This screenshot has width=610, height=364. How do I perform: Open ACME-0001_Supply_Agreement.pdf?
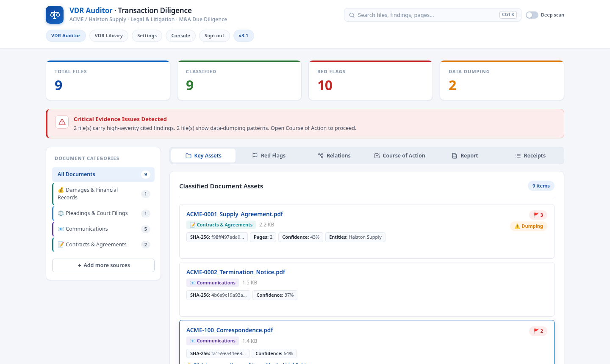235,214
